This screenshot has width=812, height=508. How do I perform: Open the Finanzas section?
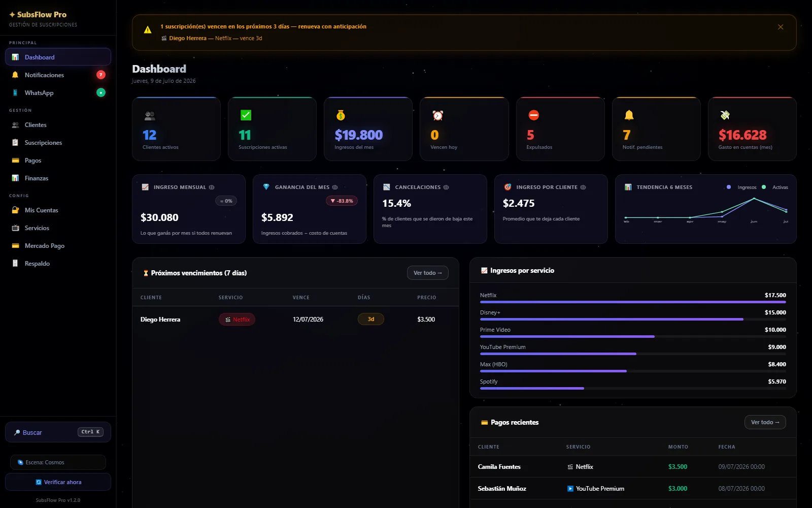[x=58, y=178]
